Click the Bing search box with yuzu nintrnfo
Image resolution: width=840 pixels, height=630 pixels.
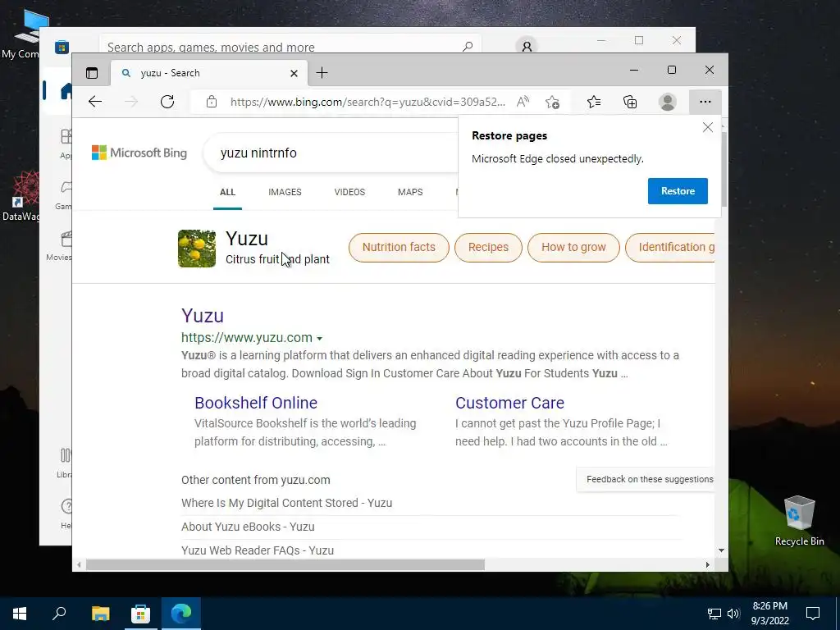[332, 153]
